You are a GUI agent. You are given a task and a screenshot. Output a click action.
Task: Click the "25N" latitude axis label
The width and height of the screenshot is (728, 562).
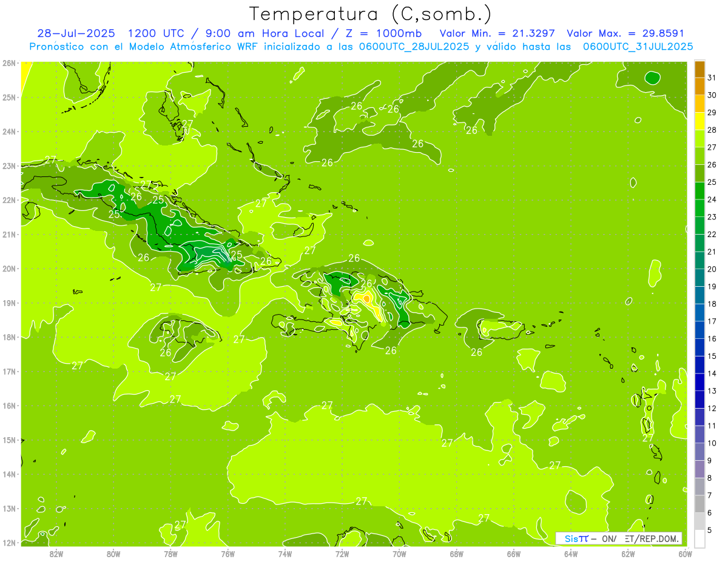(8, 97)
